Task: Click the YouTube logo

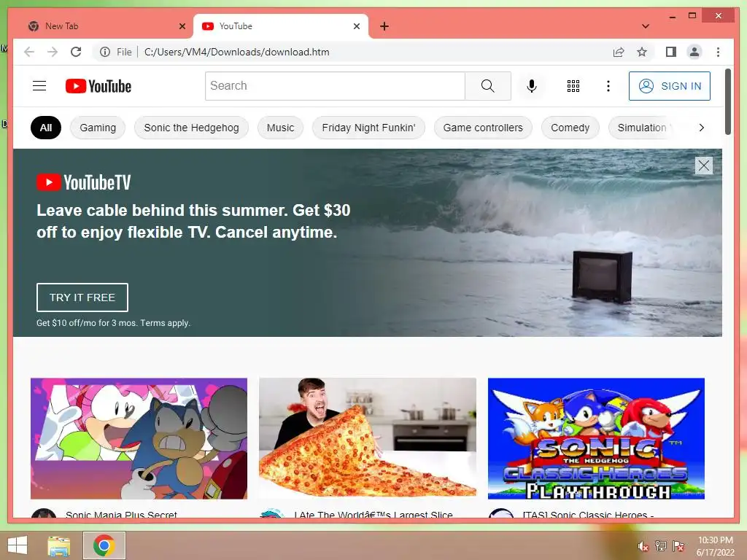Action: click(x=98, y=86)
